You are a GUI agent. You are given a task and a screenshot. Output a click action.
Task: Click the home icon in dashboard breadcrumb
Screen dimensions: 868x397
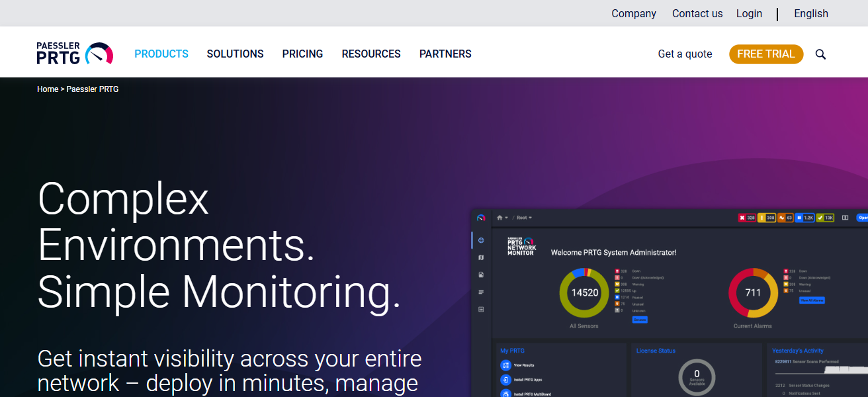500,218
